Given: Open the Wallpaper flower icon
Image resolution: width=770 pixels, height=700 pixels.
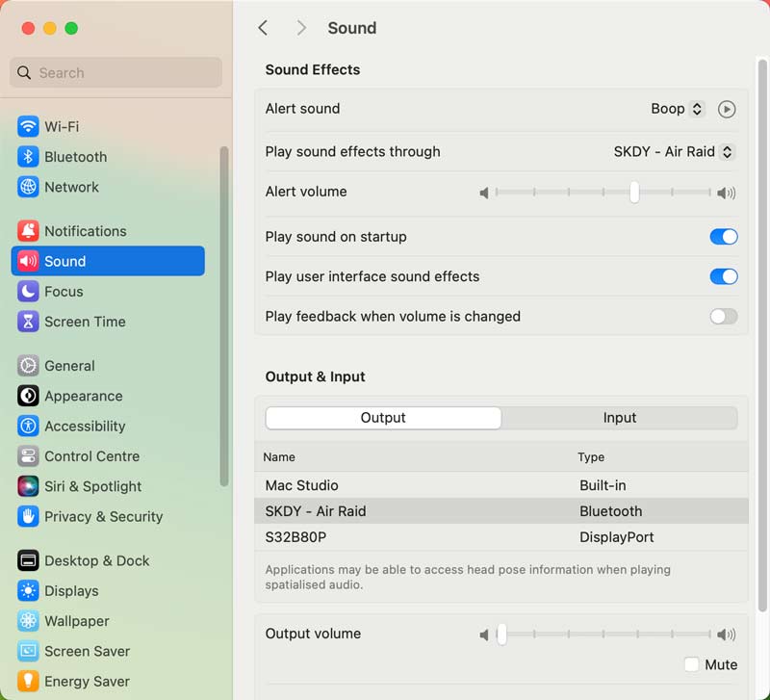Looking at the screenshot, I should coord(28,621).
